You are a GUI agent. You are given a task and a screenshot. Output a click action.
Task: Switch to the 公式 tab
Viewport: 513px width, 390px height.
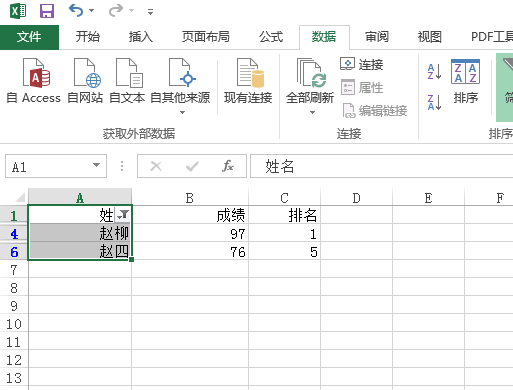(271, 37)
